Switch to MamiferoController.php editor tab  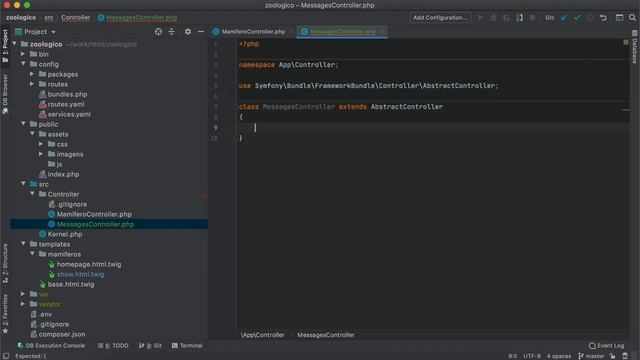253,31
